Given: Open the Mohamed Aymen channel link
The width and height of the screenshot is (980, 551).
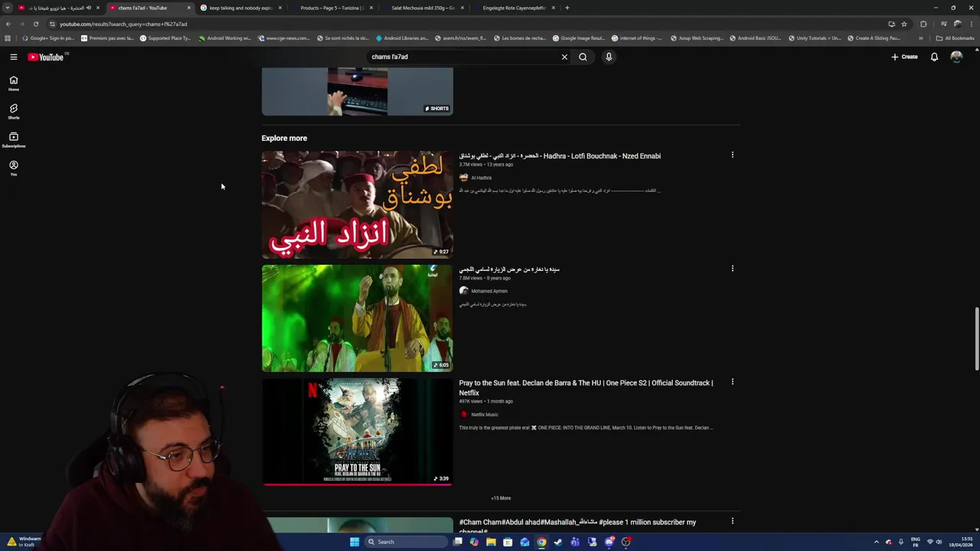Looking at the screenshot, I should [x=489, y=291].
